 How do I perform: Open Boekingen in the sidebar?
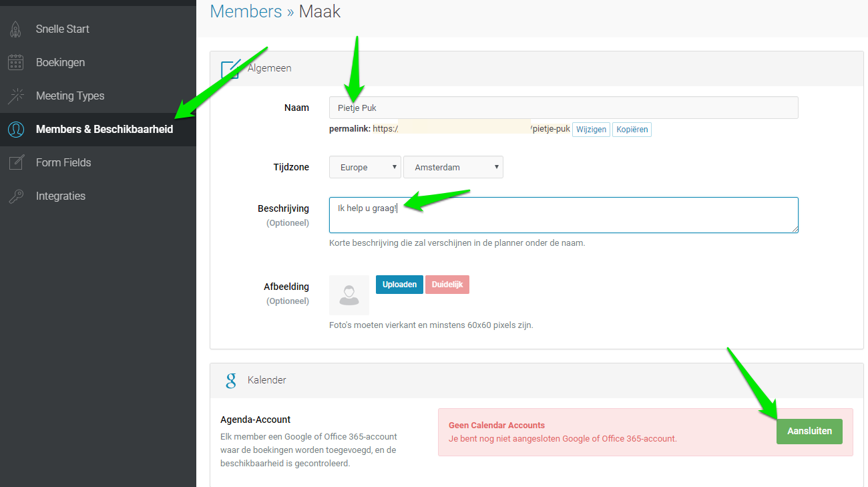[x=60, y=63]
